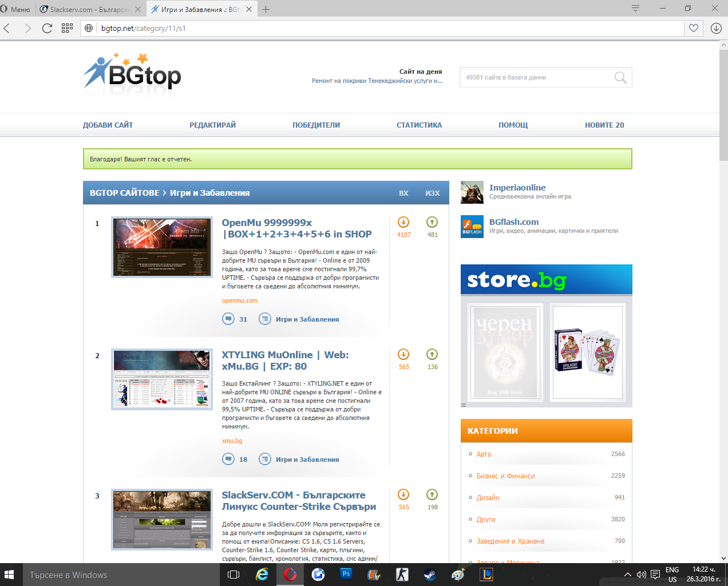
Task: Click SlackServ incoming hits arrow icon
Action: tap(403, 494)
